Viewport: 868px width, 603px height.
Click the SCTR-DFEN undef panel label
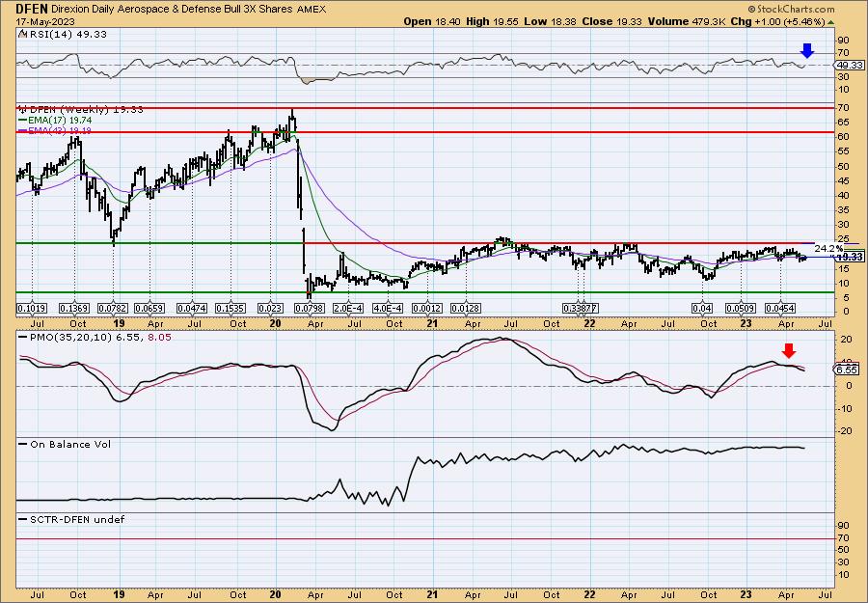pyautogui.click(x=72, y=519)
